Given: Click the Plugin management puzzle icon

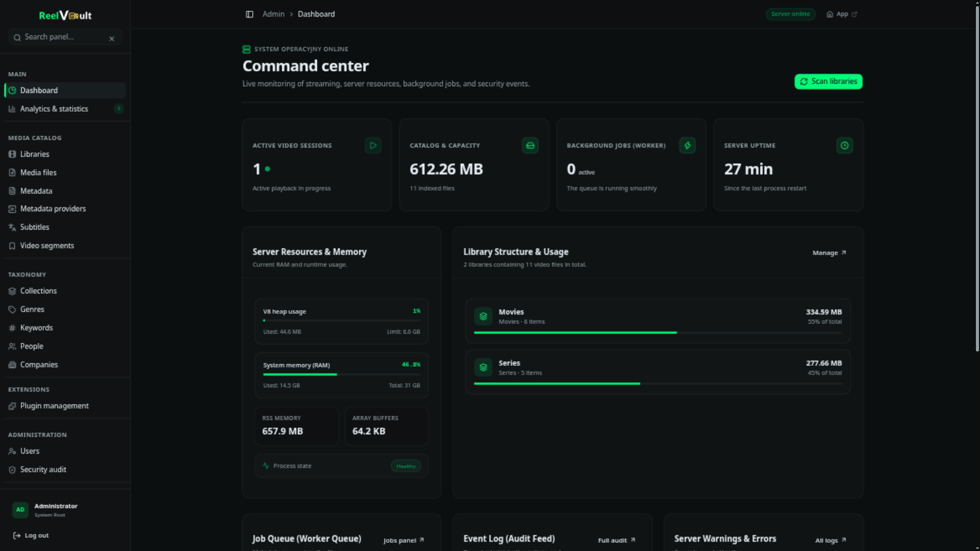Looking at the screenshot, I should (x=12, y=406).
